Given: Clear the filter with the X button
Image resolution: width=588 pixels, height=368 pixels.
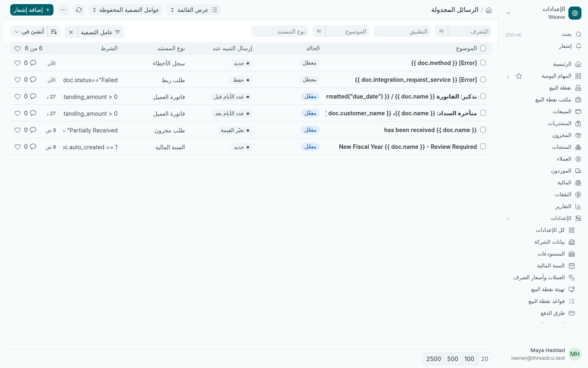Looking at the screenshot, I should click(71, 32).
